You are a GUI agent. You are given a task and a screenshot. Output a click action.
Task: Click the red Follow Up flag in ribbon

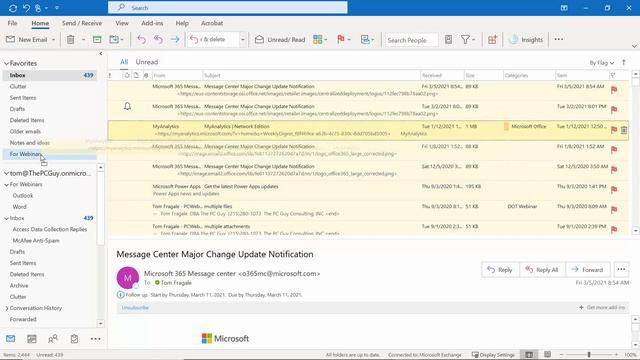[340, 39]
